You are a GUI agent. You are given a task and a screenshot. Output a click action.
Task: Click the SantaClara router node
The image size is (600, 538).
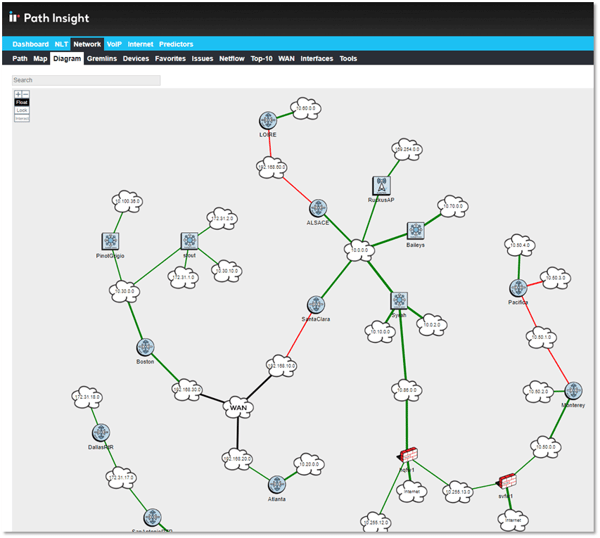pyautogui.click(x=316, y=304)
